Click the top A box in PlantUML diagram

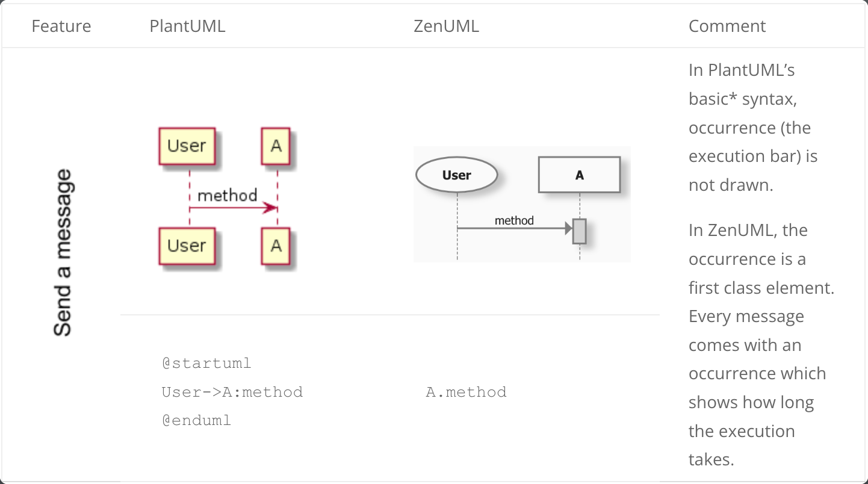point(276,146)
